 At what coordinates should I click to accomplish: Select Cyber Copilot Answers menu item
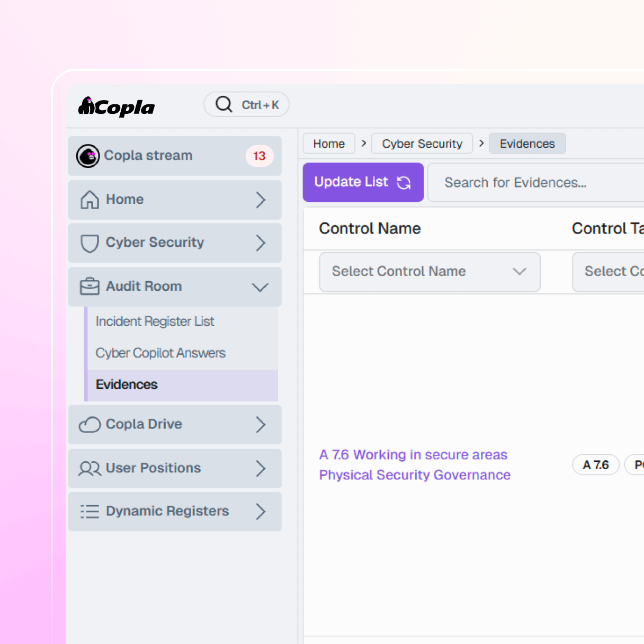click(160, 353)
